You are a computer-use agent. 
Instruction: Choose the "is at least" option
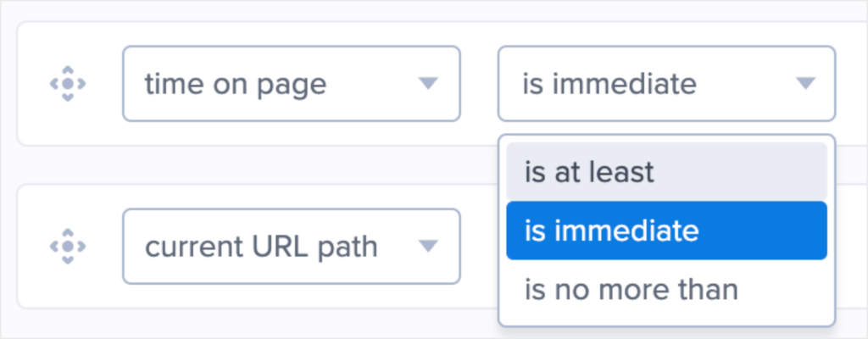[589, 172]
